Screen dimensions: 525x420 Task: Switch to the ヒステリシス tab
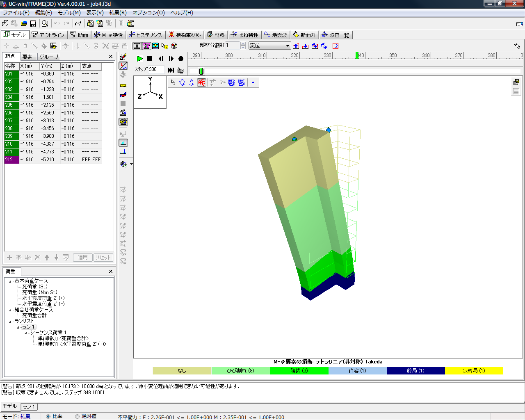pos(146,35)
